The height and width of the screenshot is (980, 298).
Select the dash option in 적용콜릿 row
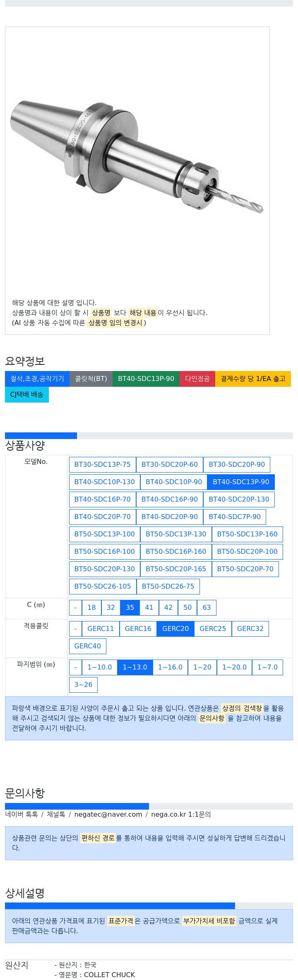75,629
